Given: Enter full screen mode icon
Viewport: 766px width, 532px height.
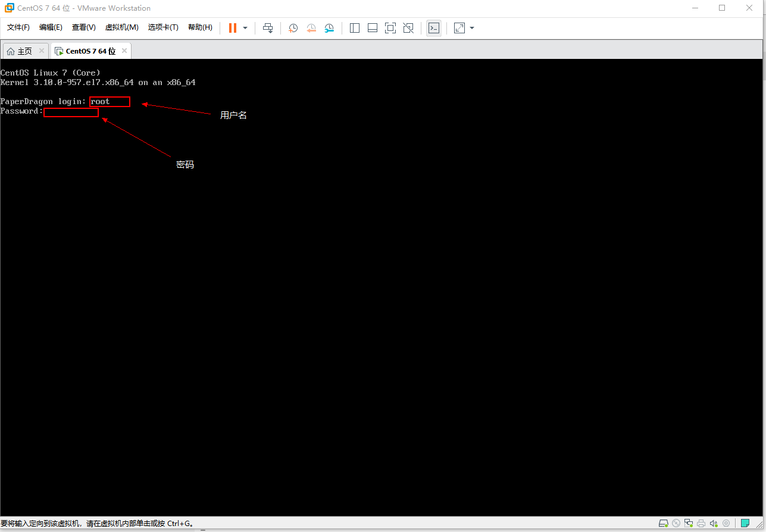Looking at the screenshot, I should point(390,28).
